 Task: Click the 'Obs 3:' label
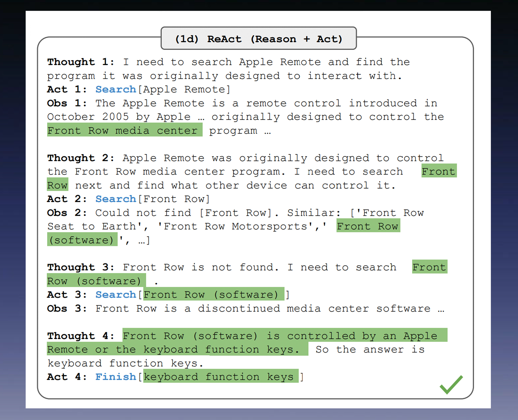67,309
